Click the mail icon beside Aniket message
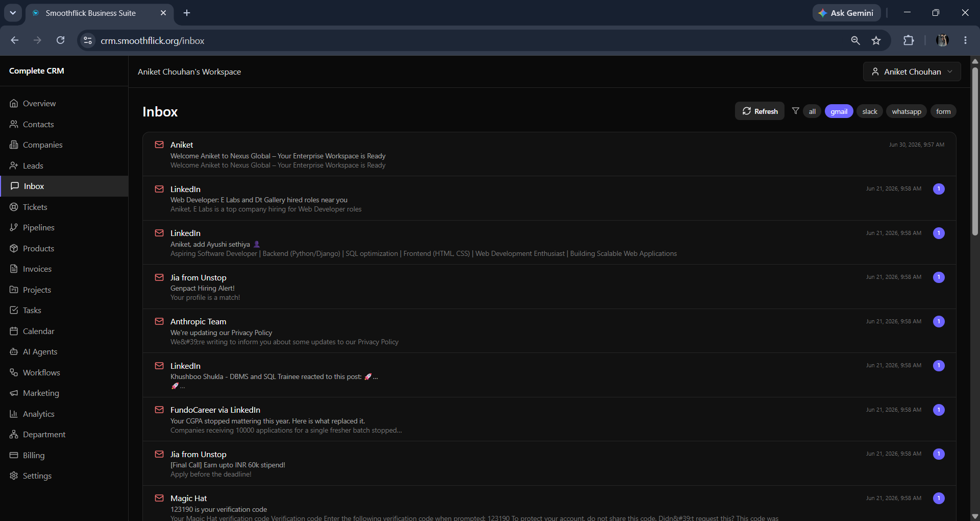Screen dimensions: 980x521 [x=159, y=145]
